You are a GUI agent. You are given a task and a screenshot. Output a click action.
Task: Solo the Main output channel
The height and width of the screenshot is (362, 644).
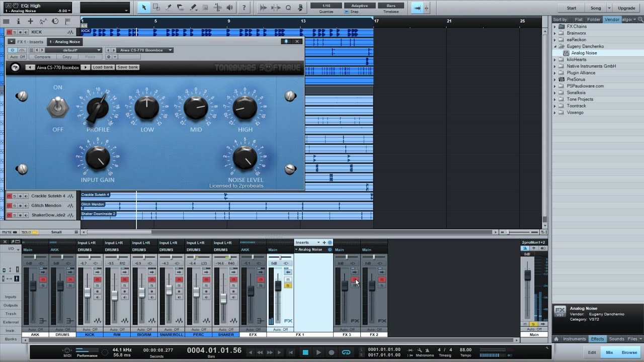(534, 324)
